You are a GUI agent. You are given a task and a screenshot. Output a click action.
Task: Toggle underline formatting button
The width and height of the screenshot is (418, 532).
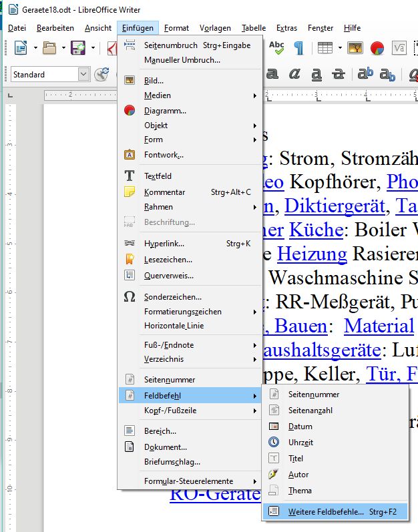point(317,74)
